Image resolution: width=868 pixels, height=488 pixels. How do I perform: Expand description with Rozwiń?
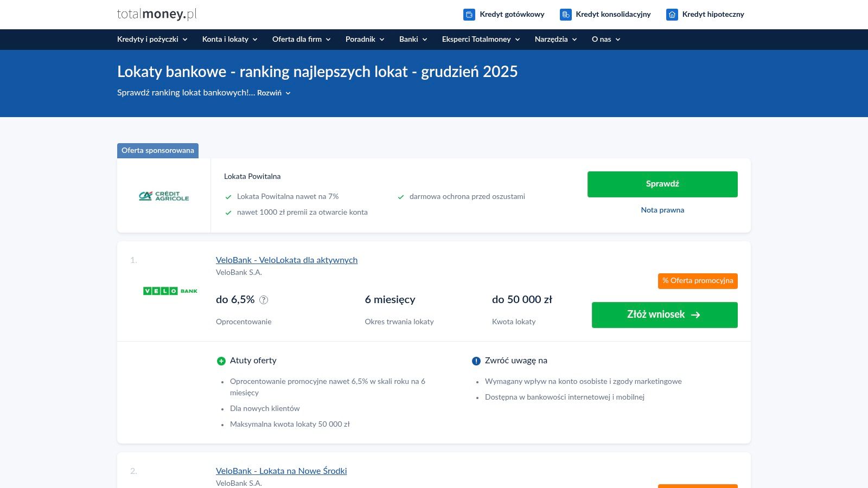[x=274, y=93]
